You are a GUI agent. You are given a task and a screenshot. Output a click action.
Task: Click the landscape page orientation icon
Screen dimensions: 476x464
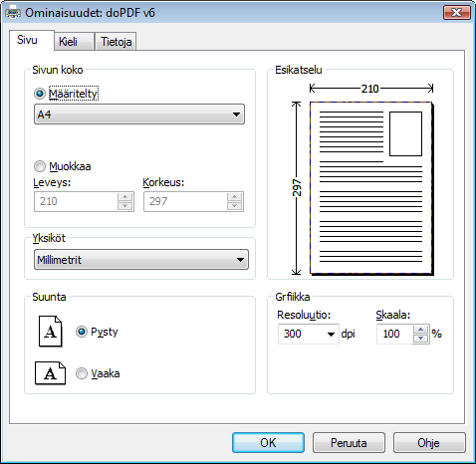coord(50,373)
